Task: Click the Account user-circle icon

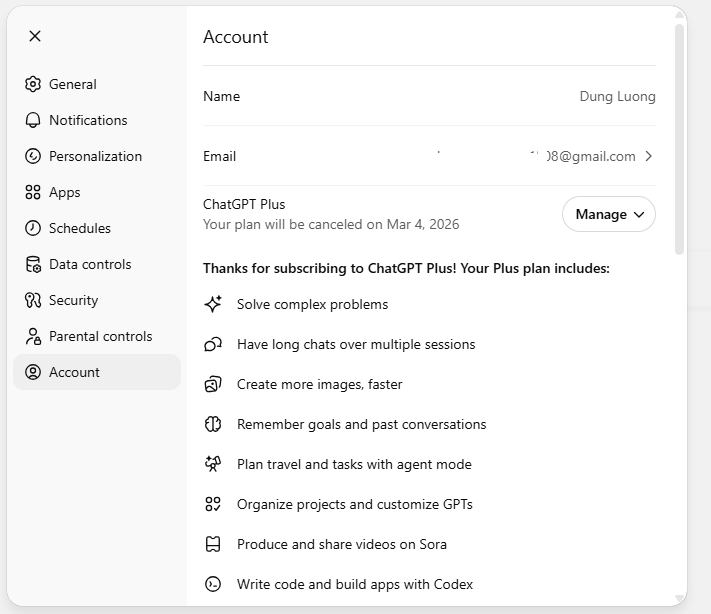Action: pos(33,372)
